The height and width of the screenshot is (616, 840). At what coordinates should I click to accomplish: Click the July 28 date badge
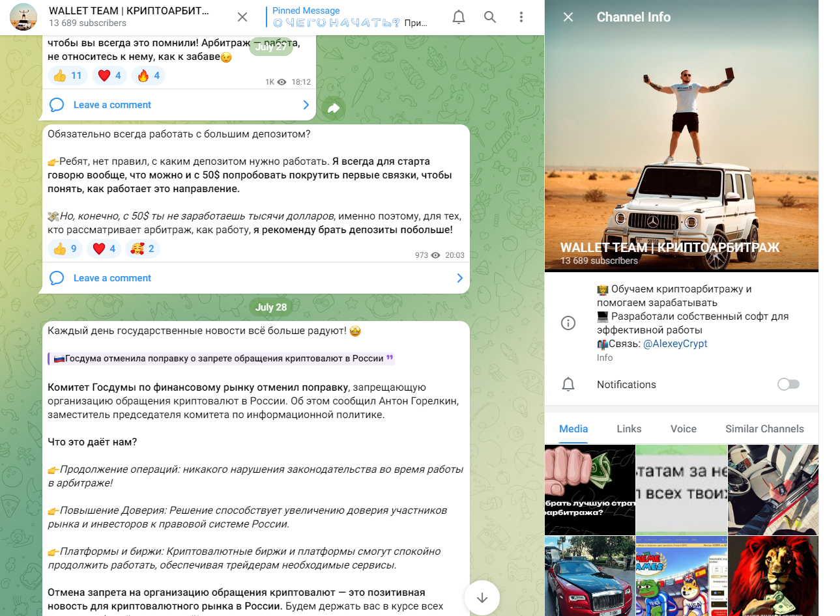pos(271,307)
